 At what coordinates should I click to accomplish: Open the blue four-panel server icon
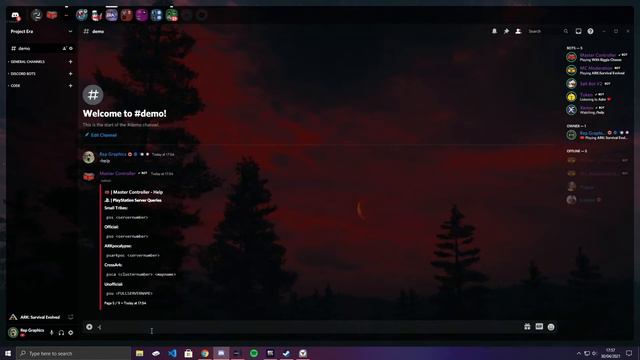156,16
